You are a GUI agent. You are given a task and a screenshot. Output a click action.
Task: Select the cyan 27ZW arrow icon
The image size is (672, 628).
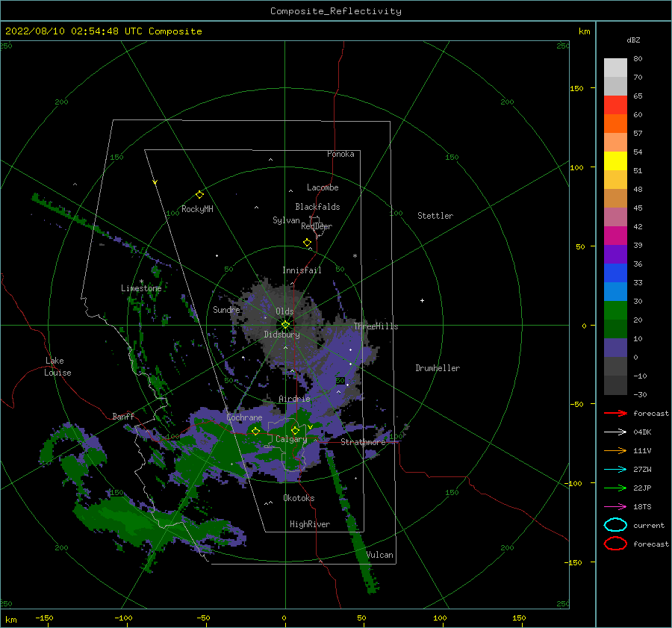coord(615,470)
